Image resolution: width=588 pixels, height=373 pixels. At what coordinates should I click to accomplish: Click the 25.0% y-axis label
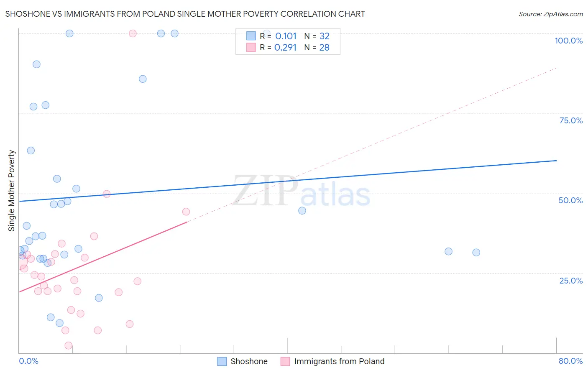(x=571, y=281)
